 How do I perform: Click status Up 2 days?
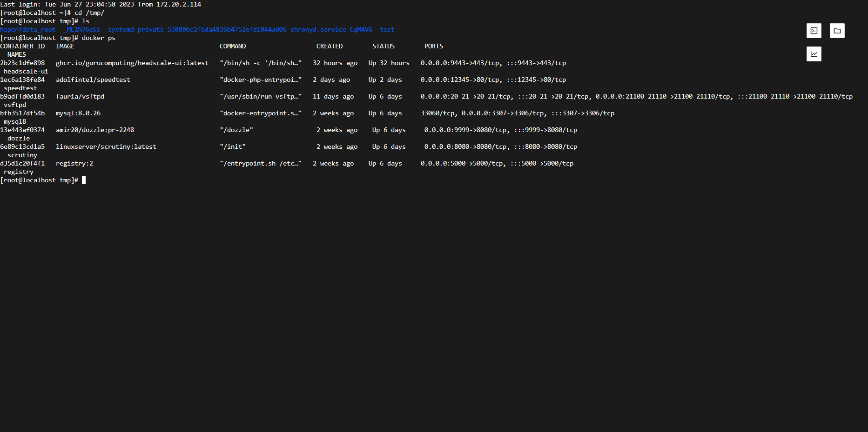[x=385, y=80]
